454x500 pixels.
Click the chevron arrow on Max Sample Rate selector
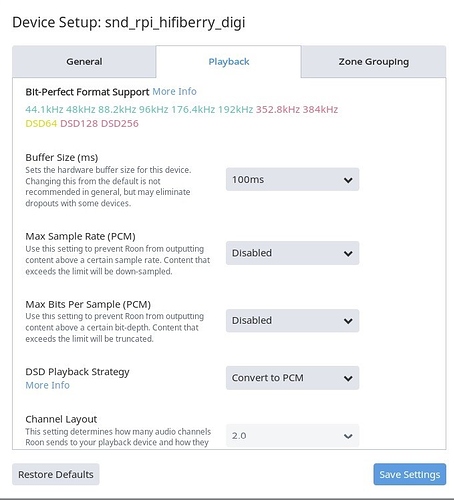point(348,254)
